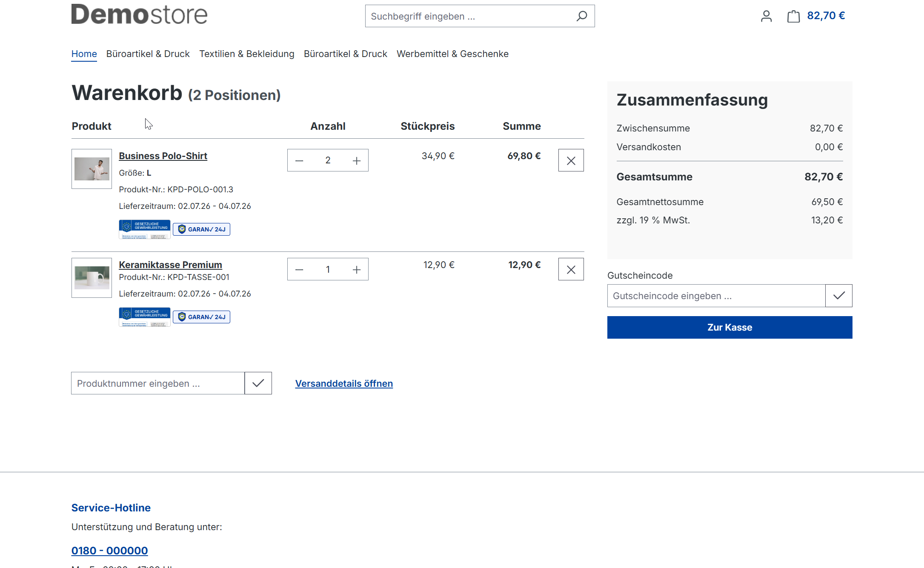Click the Polo-Shirt quantity value 2
The height and width of the screenshot is (568, 924).
click(x=328, y=160)
